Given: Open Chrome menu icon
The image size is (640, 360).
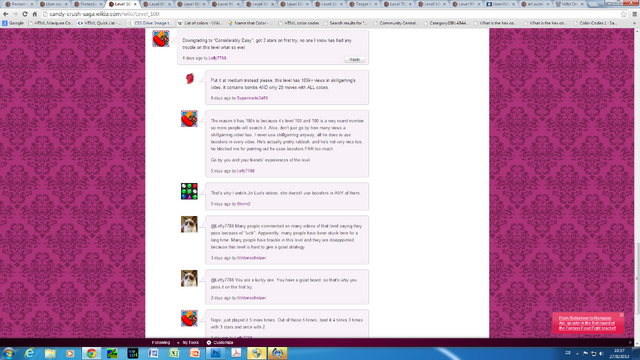Looking at the screenshot, I should (634, 14).
